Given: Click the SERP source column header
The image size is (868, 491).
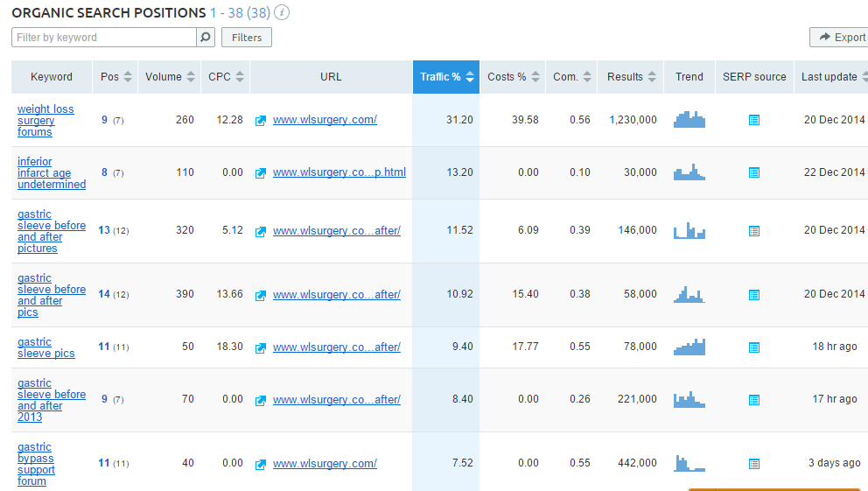Looking at the screenshot, I should 754,77.
